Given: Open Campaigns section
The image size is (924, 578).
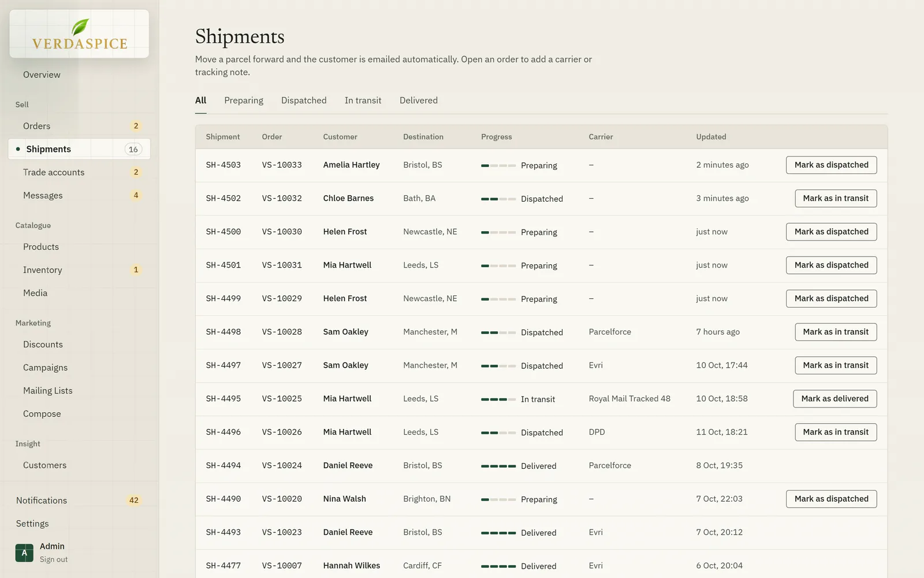Looking at the screenshot, I should coord(45,368).
